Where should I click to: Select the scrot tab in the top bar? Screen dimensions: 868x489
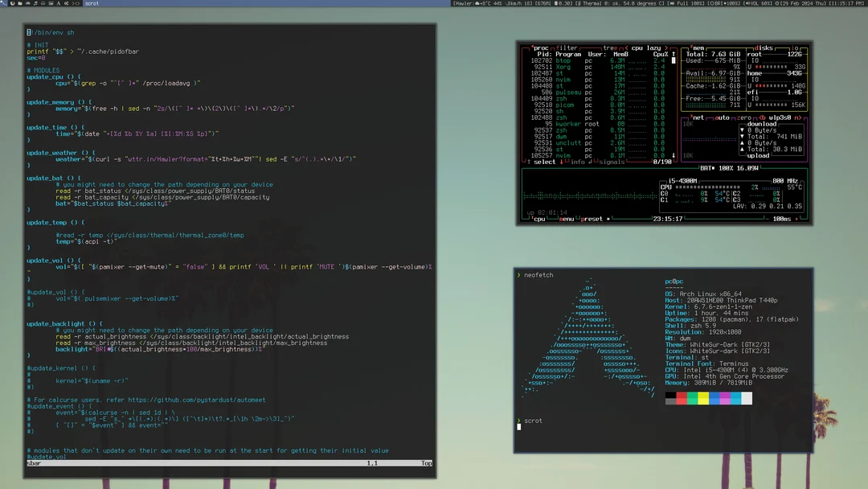[92, 4]
